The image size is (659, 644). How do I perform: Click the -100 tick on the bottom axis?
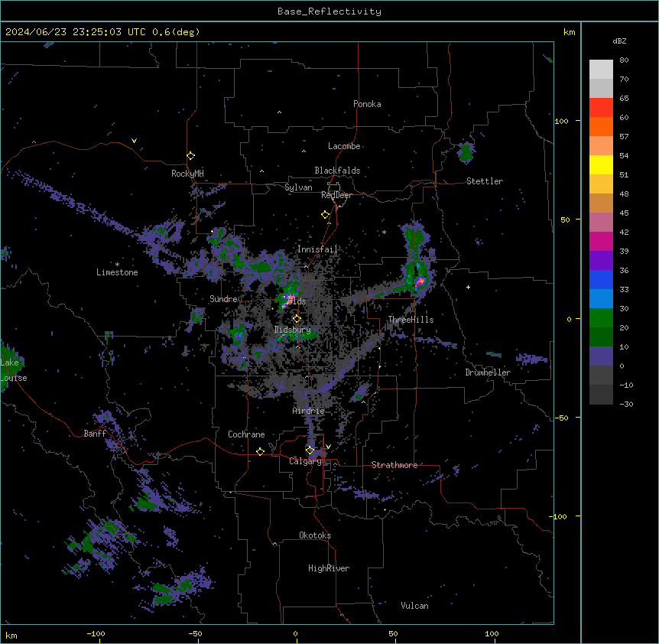tap(96, 633)
